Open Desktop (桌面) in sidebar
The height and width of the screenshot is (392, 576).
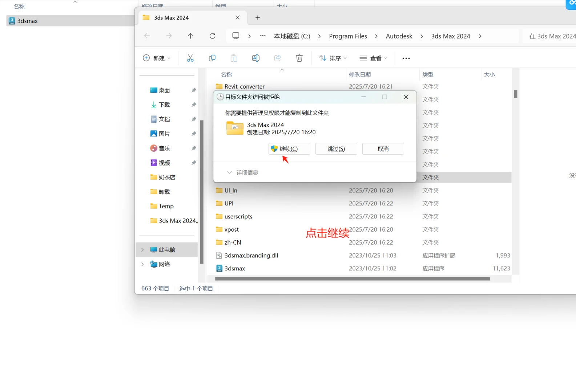coord(164,90)
